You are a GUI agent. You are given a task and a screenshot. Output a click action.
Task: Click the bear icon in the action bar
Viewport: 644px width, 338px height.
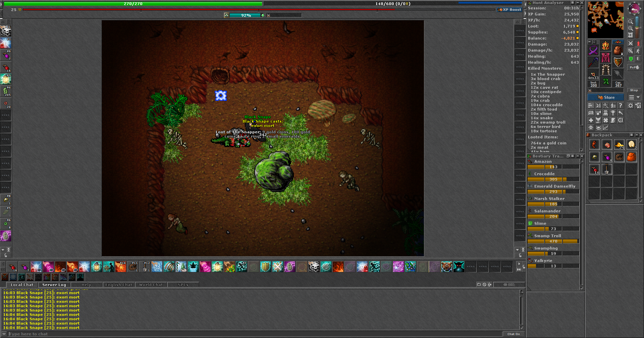tap(446, 267)
